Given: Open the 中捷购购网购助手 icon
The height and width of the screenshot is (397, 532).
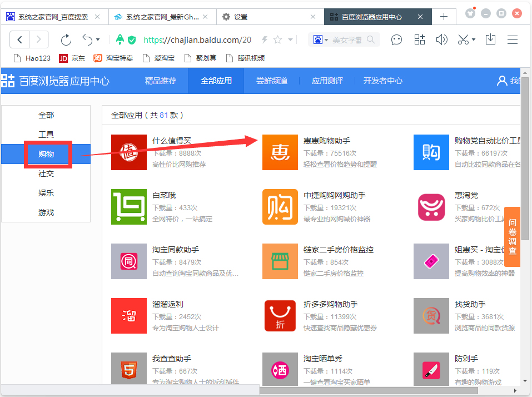Looking at the screenshot, I should [x=280, y=207].
